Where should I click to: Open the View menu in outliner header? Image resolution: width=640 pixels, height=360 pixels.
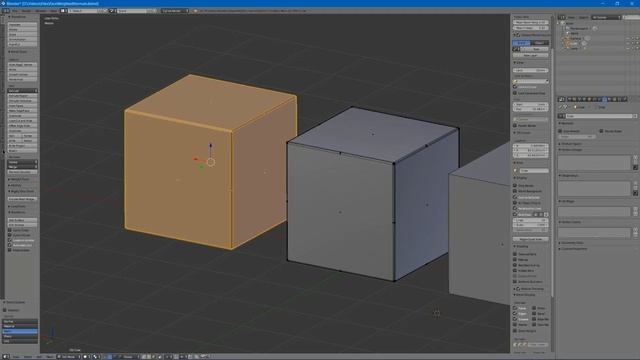571,17
